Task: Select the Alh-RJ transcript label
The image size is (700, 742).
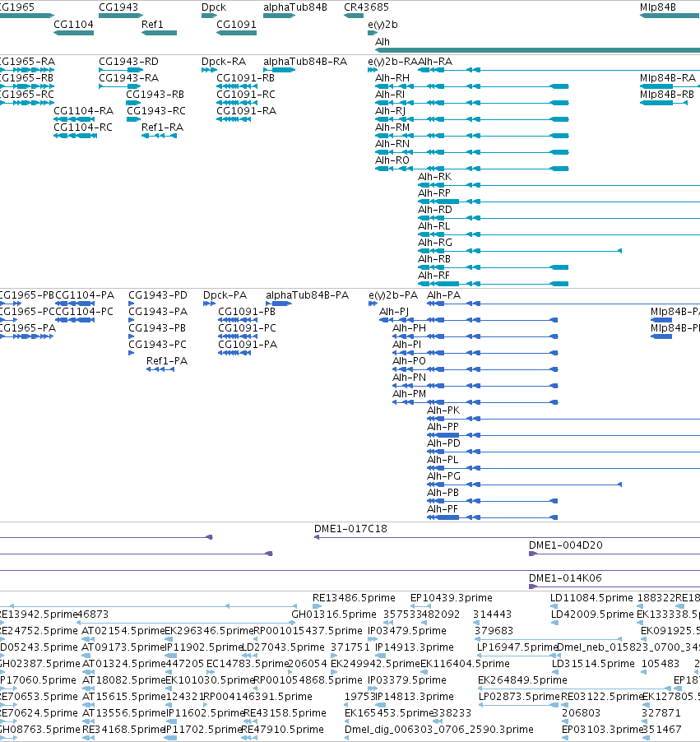Action: point(390,111)
